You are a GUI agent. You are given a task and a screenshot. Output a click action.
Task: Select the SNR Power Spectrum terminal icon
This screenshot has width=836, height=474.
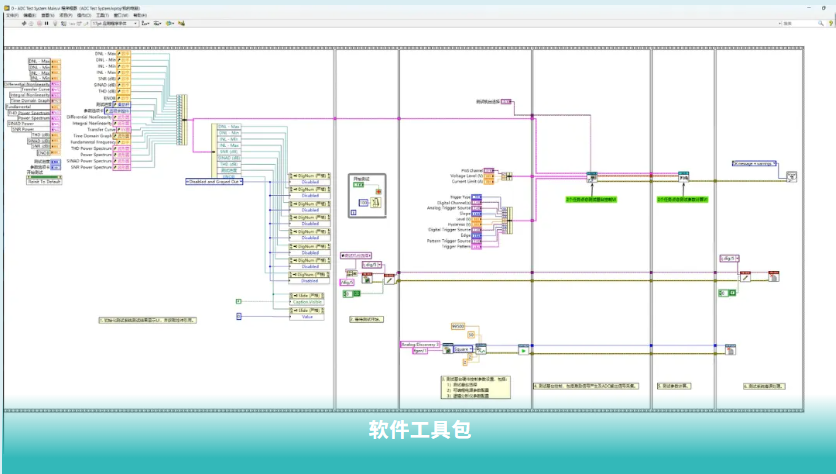[x=122, y=168]
